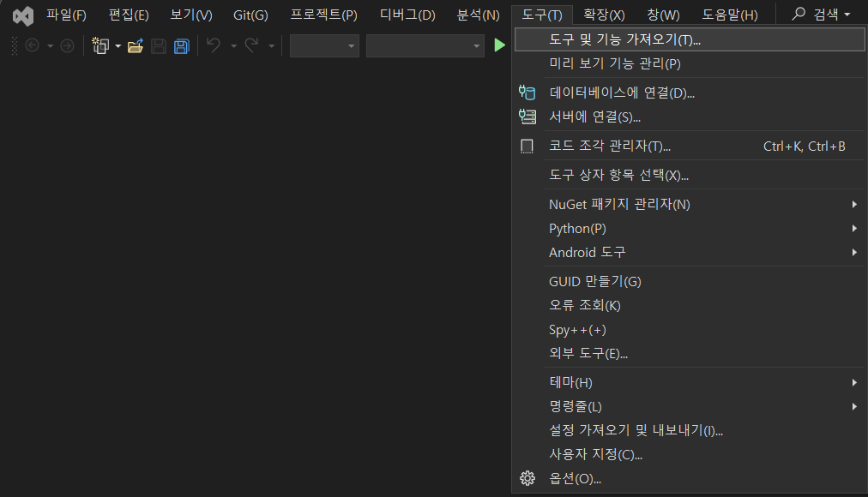Select 외부 도구(E)...

point(690,353)
